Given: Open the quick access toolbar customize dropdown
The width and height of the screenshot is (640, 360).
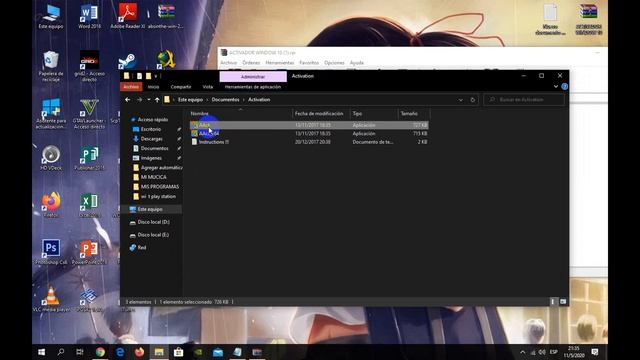Looking at the screenshot, I should click(x=156, y=76).
